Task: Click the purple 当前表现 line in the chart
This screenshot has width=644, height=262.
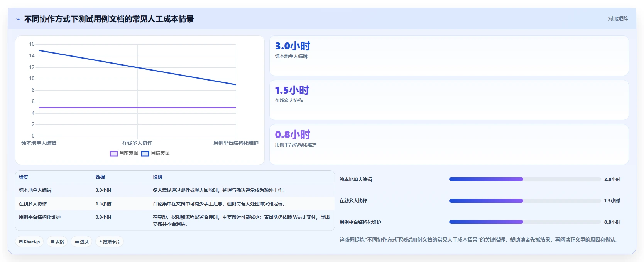Action: (x=137, y=107)
